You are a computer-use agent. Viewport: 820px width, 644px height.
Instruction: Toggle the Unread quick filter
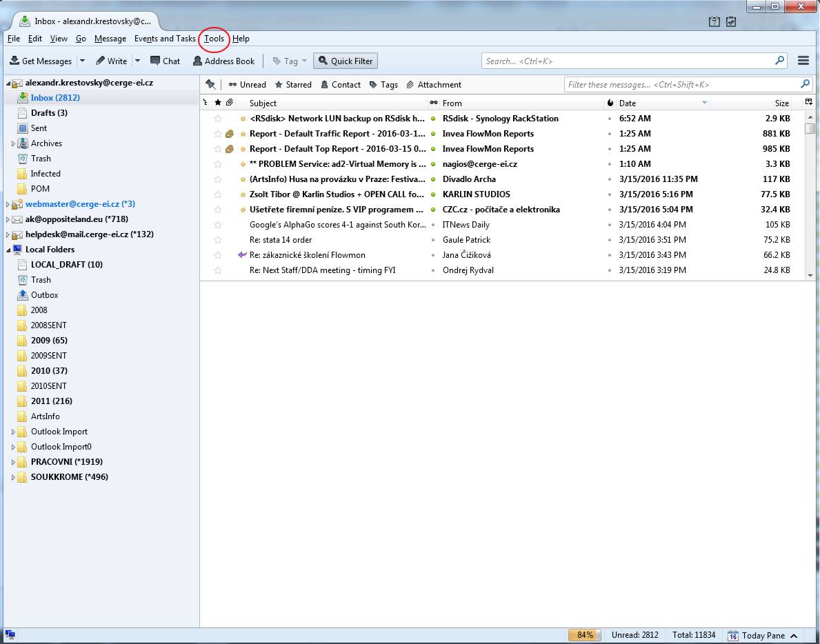pyautogui.click(x=248, y=84)
